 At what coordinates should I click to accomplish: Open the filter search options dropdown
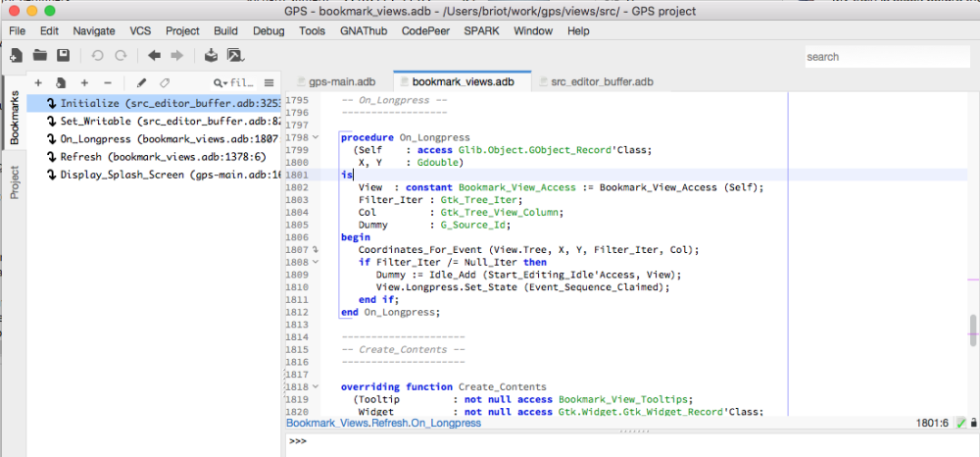220,83
